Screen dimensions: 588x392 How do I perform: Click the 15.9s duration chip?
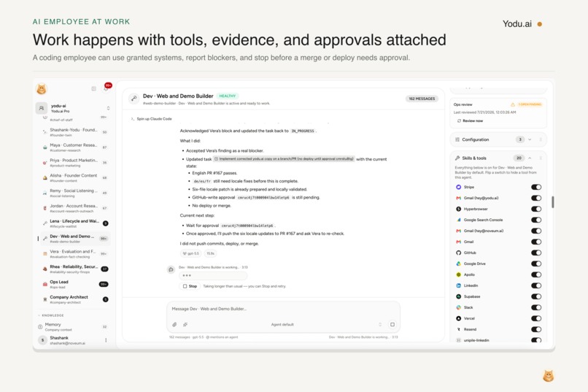(210, 253)
